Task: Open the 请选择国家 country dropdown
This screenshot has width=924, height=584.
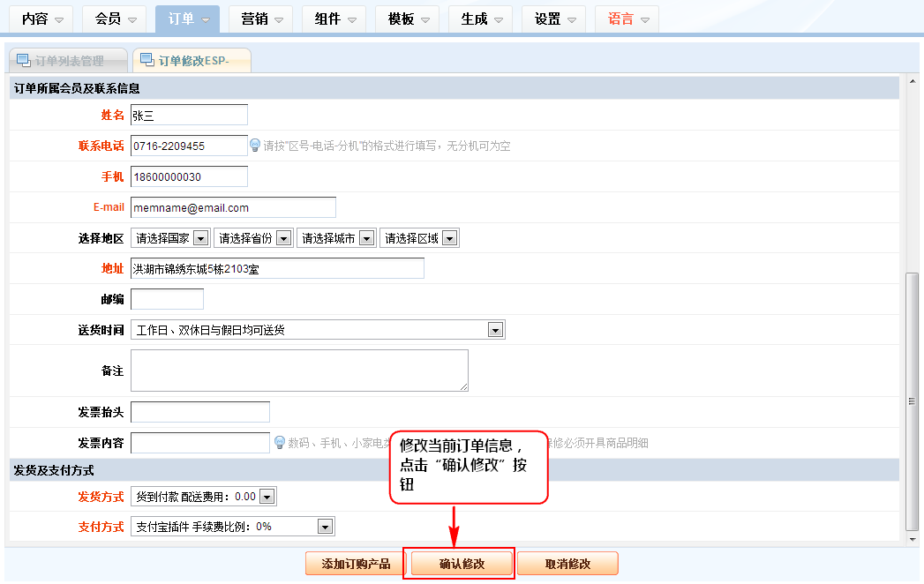Action: pos(169,238)
